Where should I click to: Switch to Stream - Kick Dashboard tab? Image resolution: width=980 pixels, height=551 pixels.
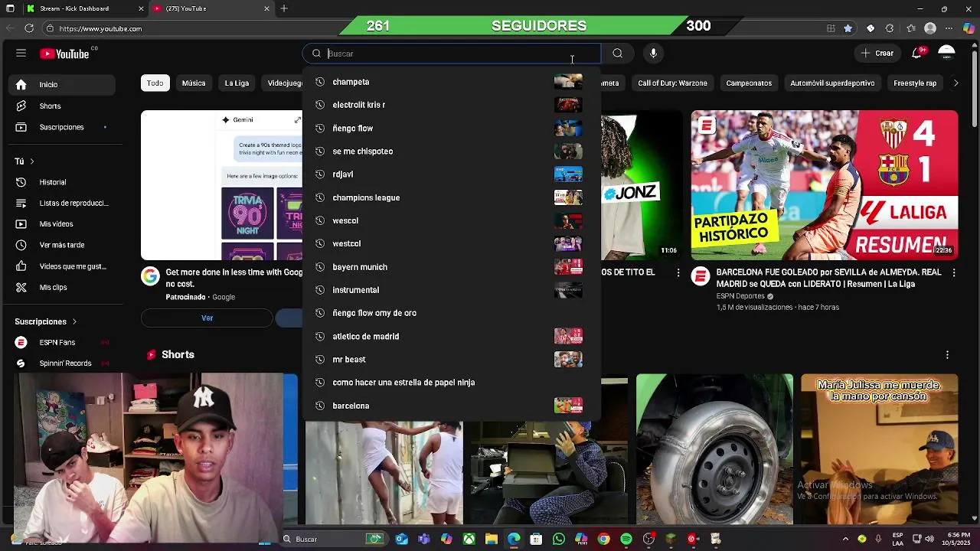[84, 8]
